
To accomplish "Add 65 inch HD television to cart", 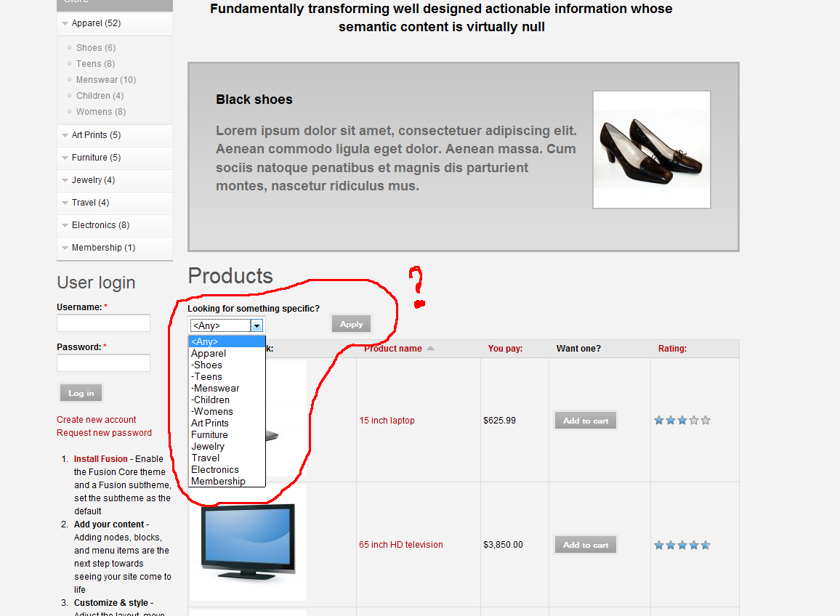I will point(586,545).
